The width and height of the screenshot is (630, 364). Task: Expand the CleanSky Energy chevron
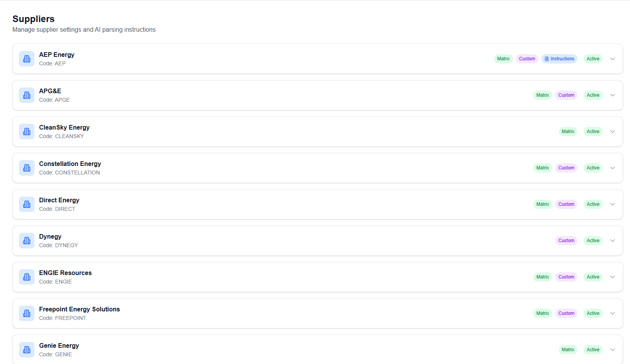[x=613, y=132]
